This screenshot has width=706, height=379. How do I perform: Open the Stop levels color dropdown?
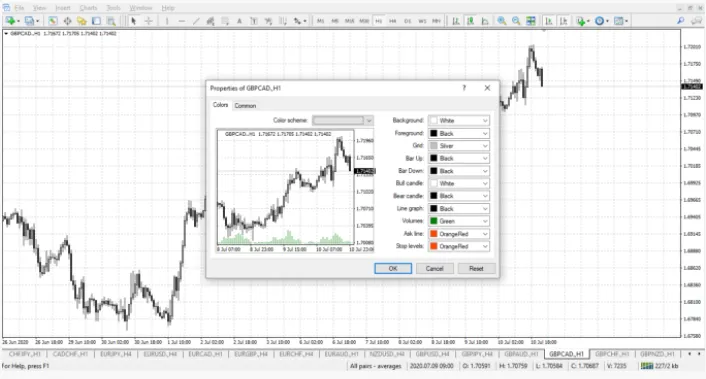pos(459,246)
